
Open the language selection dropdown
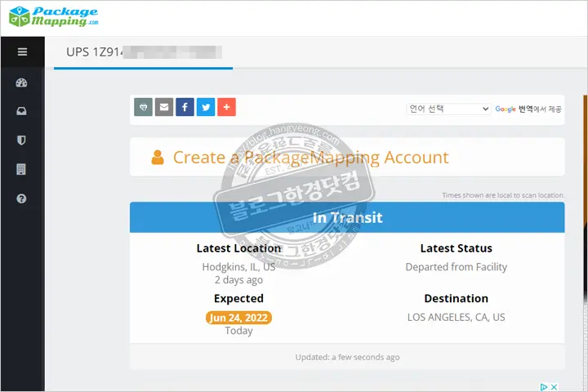[448, 109]
